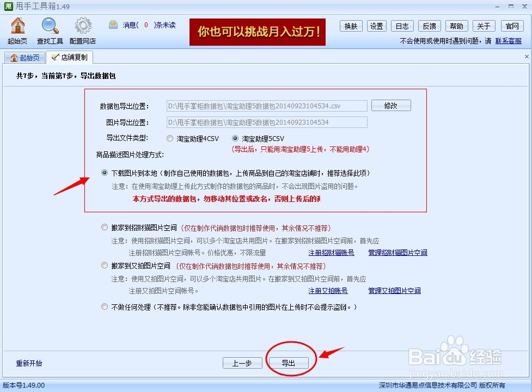
Task: Click the 商品描述图片处理方式 label
Action: (130, 155)
